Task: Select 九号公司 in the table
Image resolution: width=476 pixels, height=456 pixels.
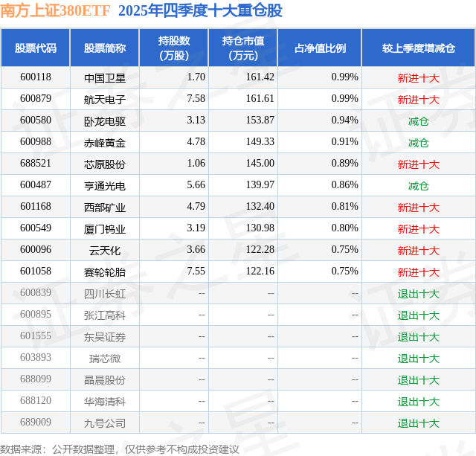Action: (x=105, y=423)
